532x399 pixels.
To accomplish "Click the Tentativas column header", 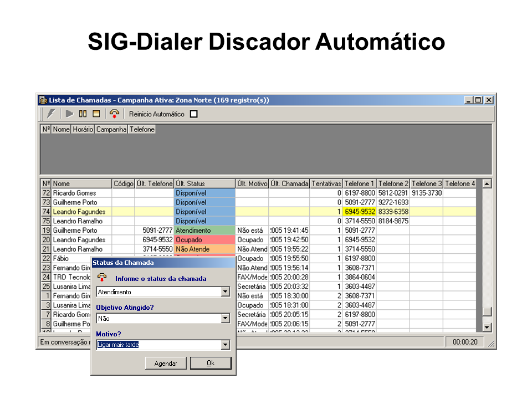I will [326, 183].
